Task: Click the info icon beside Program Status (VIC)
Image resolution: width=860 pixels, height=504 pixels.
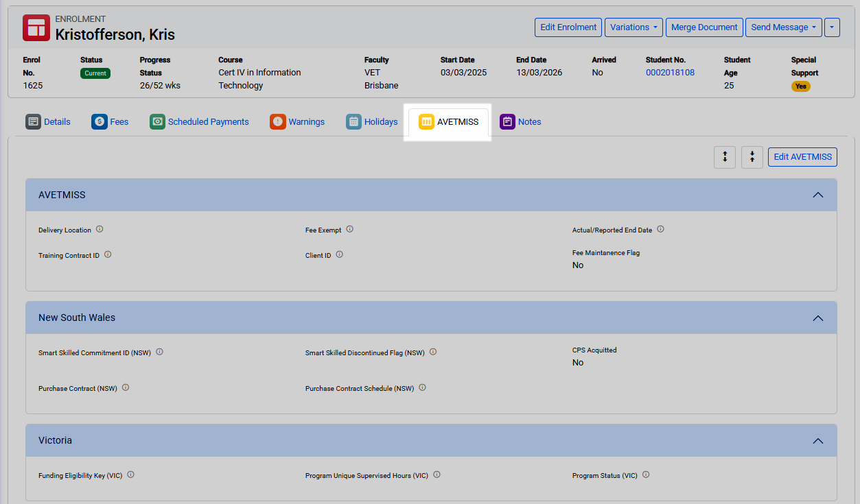Action: tap(646, 475)
